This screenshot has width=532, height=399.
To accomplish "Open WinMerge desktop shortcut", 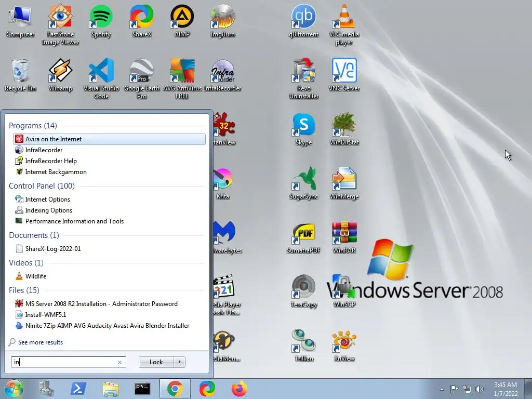I will tap(344, 183).
